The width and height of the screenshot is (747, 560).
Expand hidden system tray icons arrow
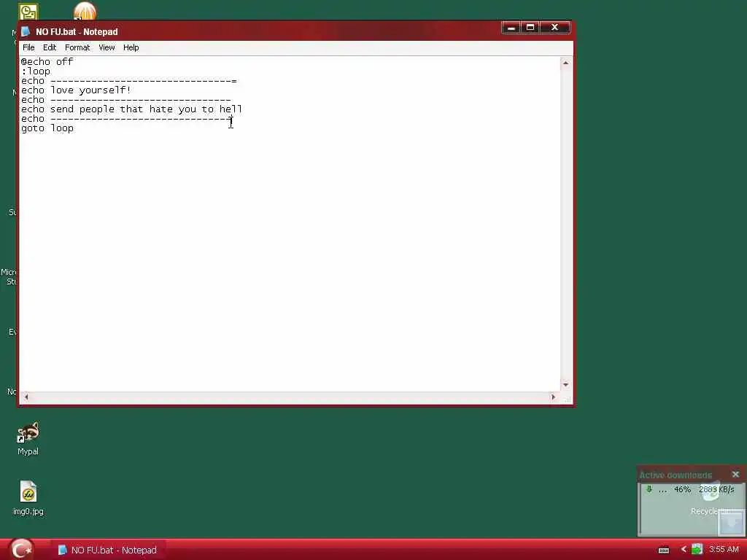click(x=684, y=550)
